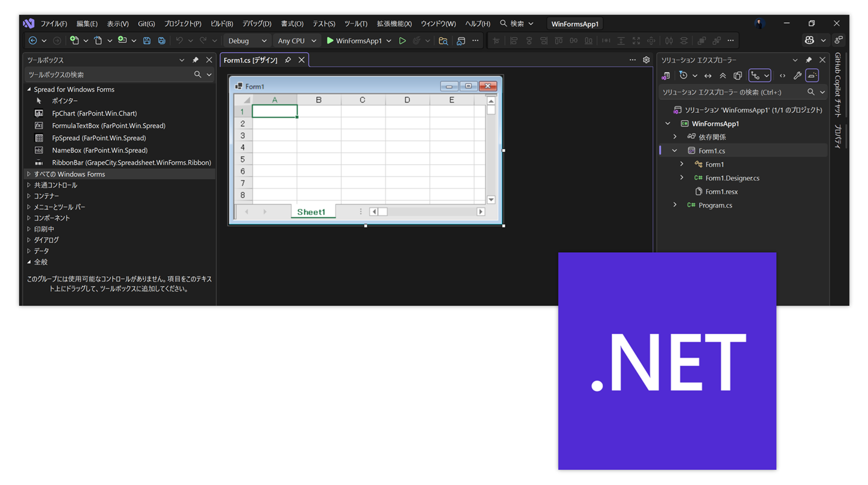Expand the Form1.Designer.cs node
This screenshot has height=485, width=868.
point(682,178)
